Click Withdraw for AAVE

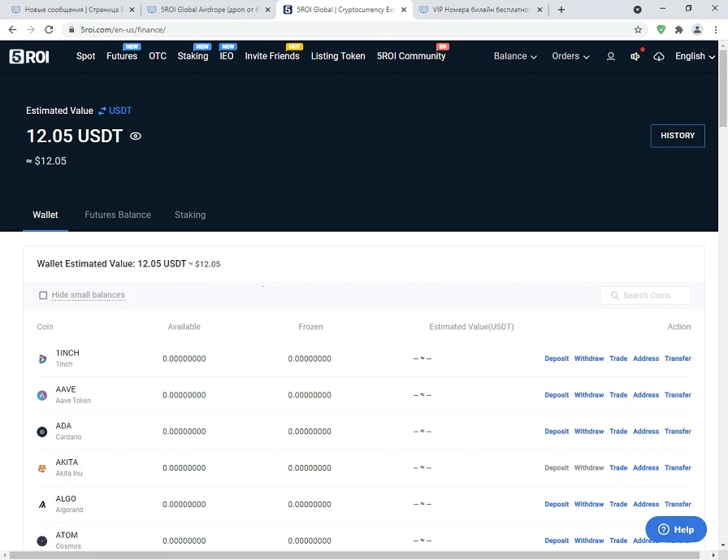pos(589,395)
